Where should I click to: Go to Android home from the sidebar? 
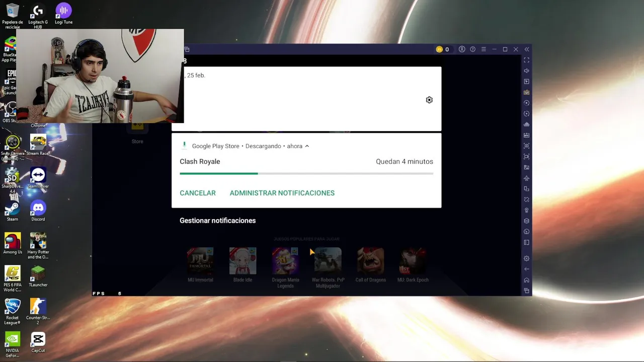(x=526, y=280)
